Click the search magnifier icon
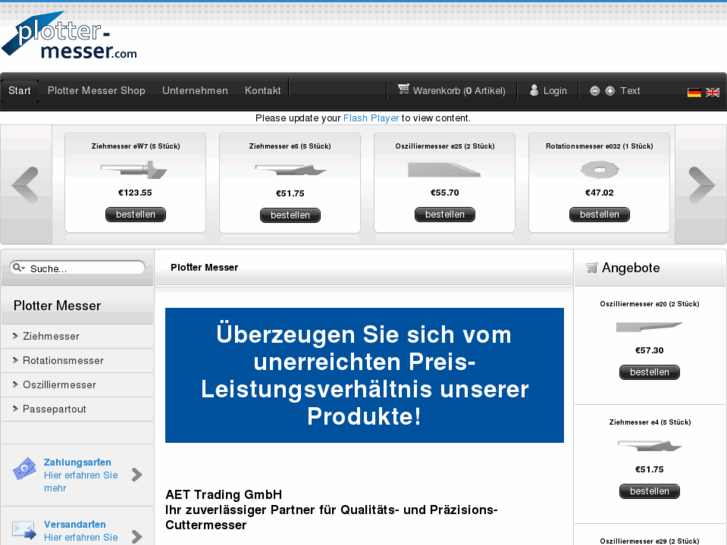 tap(18, 268)
